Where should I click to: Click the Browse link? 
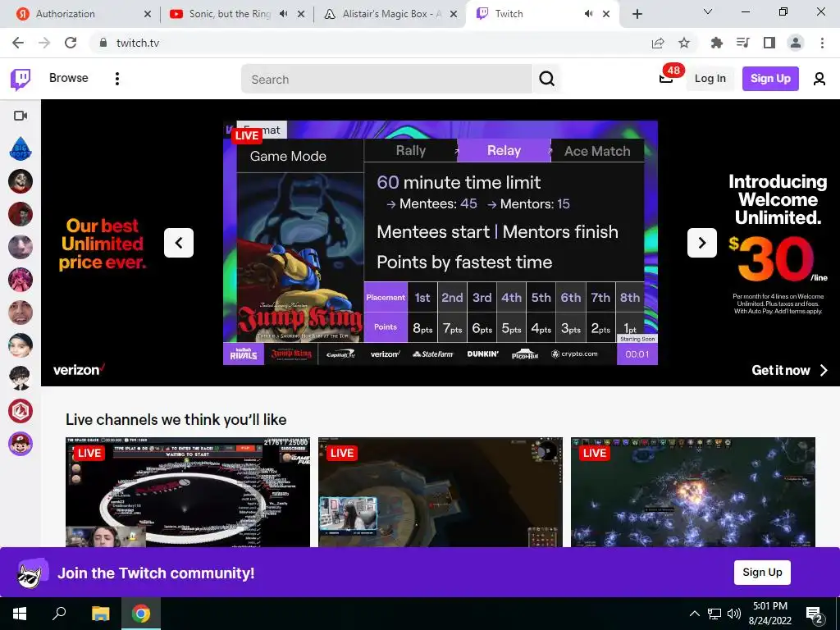[x=69, y=78]
